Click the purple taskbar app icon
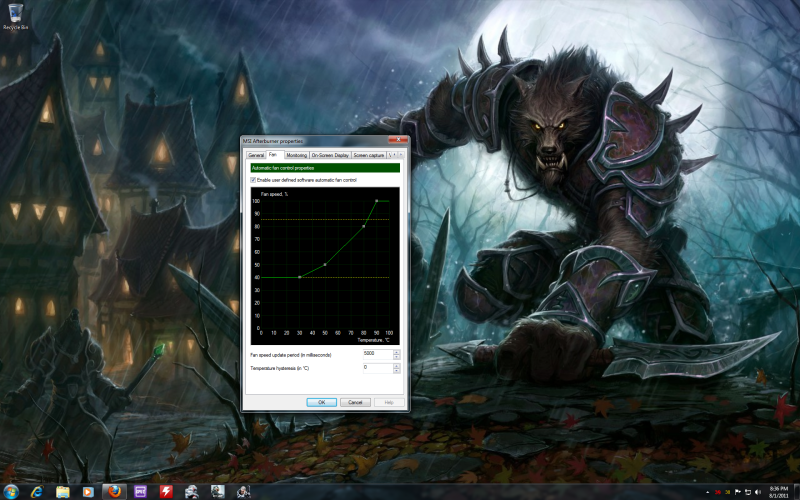This screenshot has height=500, width=800. (x=140, y=492)
